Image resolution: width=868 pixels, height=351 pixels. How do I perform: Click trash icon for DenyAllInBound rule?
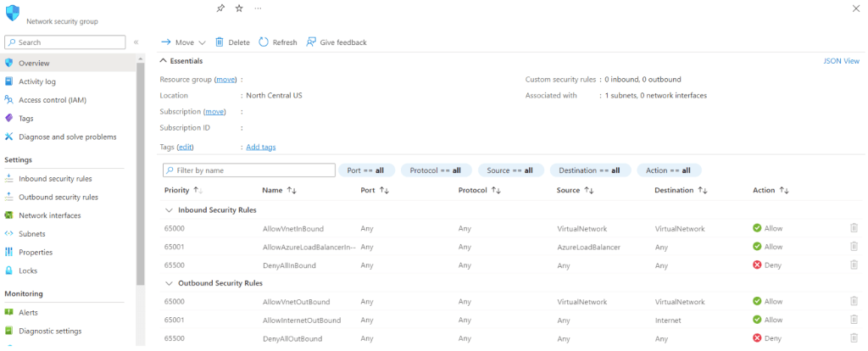point(854,265)
